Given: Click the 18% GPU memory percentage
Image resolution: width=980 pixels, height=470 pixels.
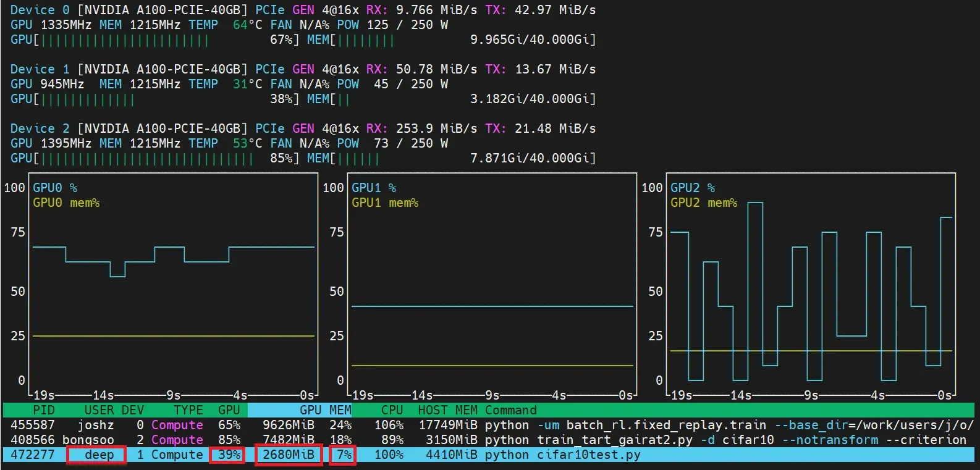Looking at the screenshot, I should click(x=340, y=440).
